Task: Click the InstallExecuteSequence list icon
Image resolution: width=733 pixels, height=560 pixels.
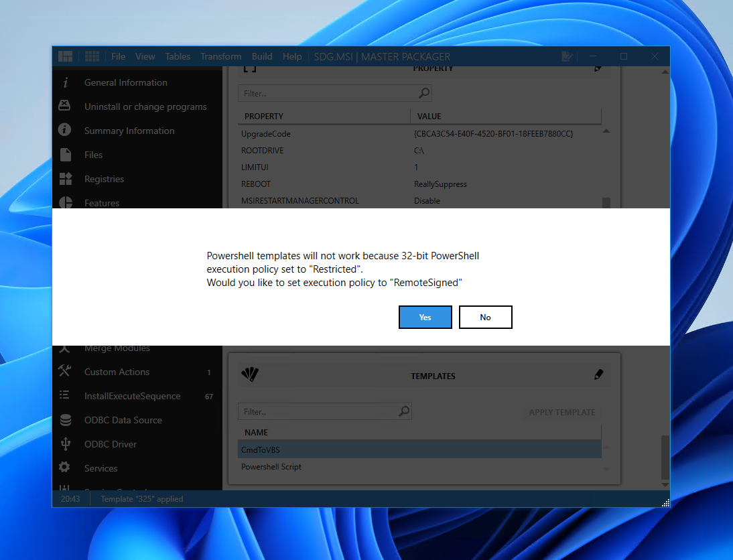Action: pyautogui.click(x=64, y=395)
